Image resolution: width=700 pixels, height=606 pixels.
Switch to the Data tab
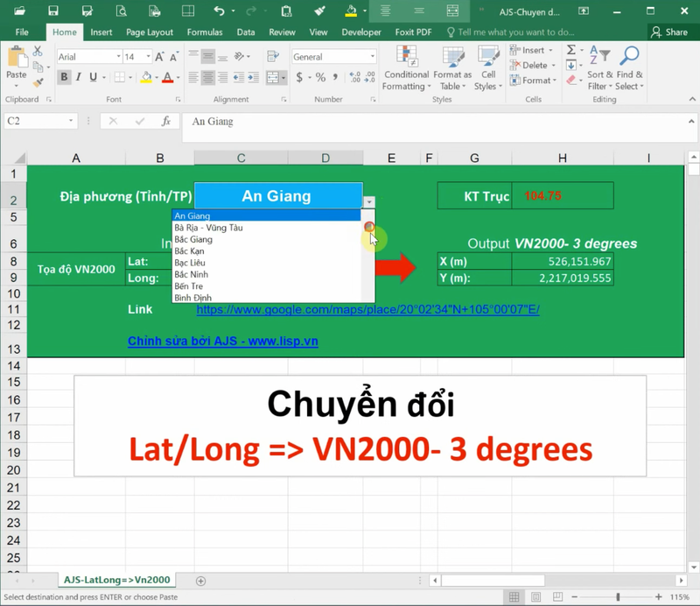tap(246, 32)
